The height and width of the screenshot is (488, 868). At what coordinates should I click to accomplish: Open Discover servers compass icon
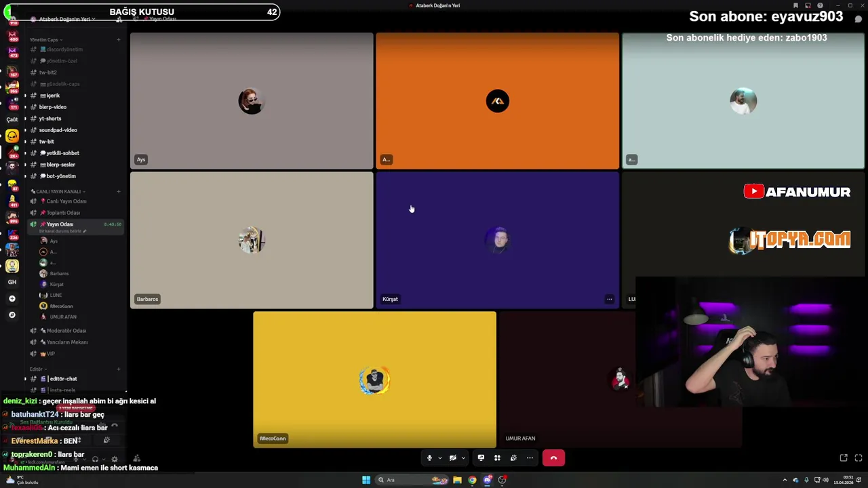point(12,315)
